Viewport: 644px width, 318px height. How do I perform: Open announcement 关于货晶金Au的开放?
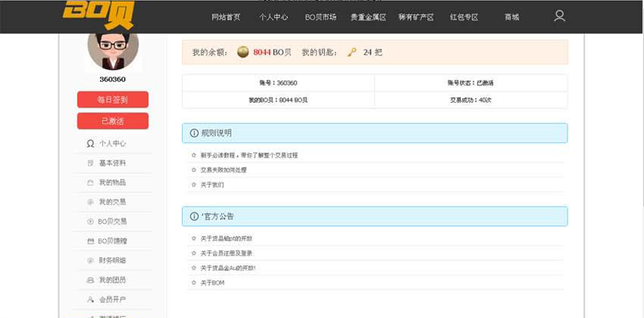point(228,268)
